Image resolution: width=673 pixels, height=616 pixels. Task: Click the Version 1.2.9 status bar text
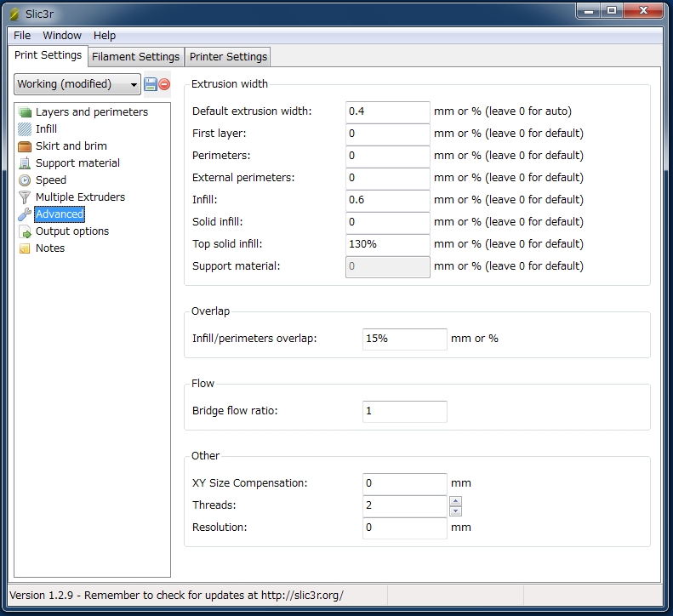(x=176, y=596)
